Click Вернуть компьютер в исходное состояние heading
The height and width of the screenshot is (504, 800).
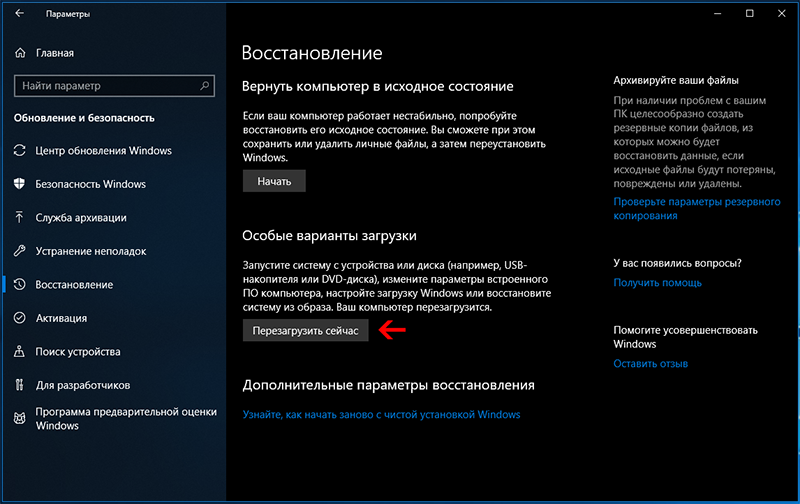(378, 86)
